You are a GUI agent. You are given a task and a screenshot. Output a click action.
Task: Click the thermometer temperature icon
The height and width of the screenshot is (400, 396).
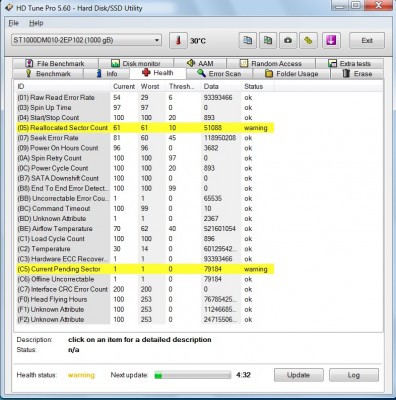click(x=178, y=41)
